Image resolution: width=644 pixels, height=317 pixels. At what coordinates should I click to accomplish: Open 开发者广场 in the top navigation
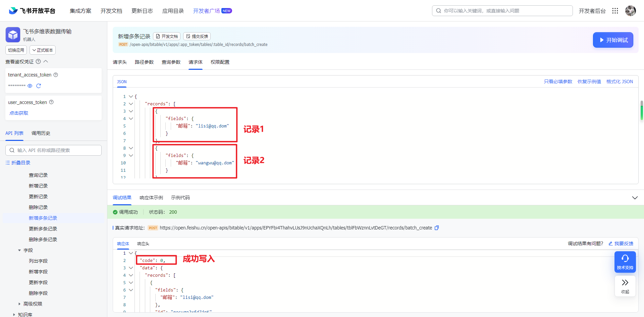coord(207,11)
